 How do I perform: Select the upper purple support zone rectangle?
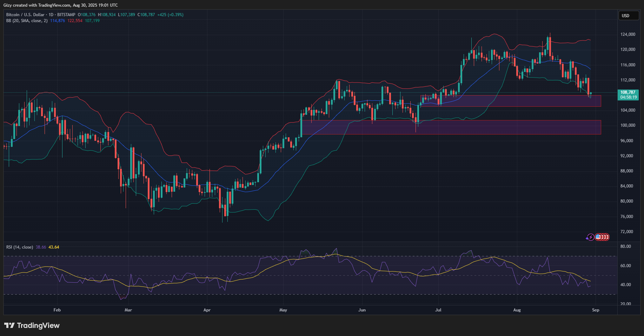point(510,101)
